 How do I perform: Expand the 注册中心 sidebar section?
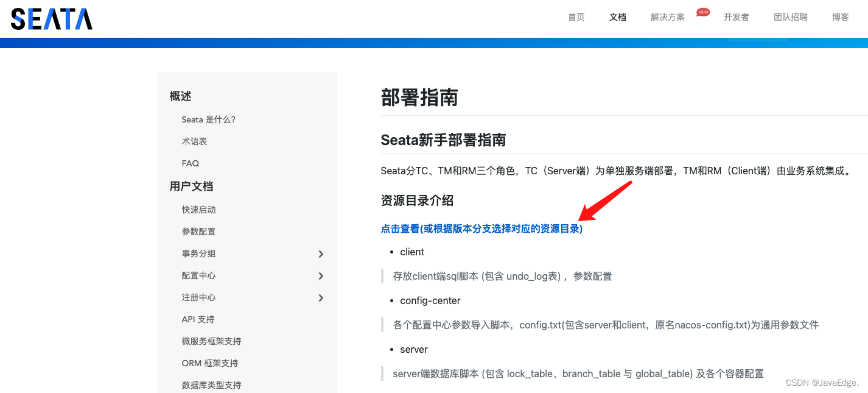[197, 297]
